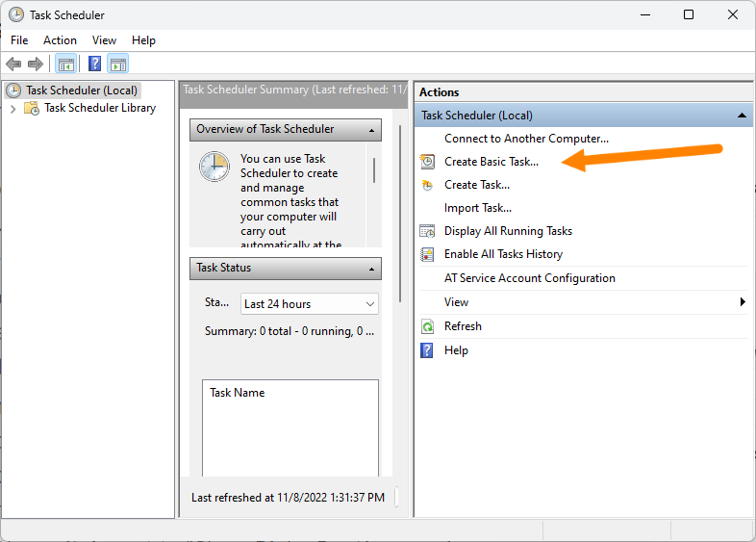Click Display All Running Tasks action

pyautogui.click(x=508, y=231)
